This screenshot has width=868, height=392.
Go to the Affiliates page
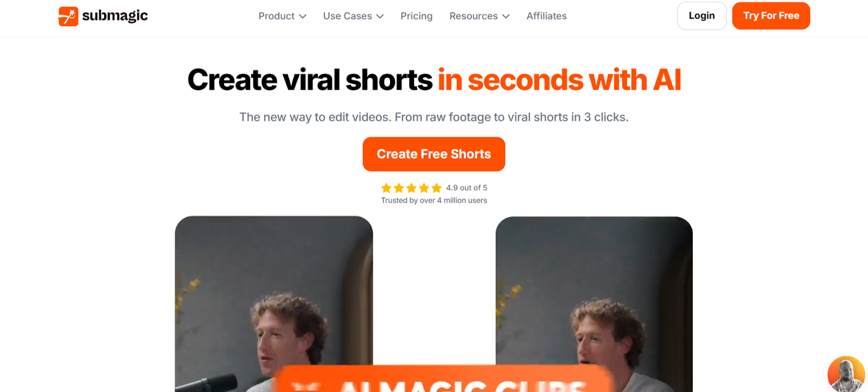[546, 16]
